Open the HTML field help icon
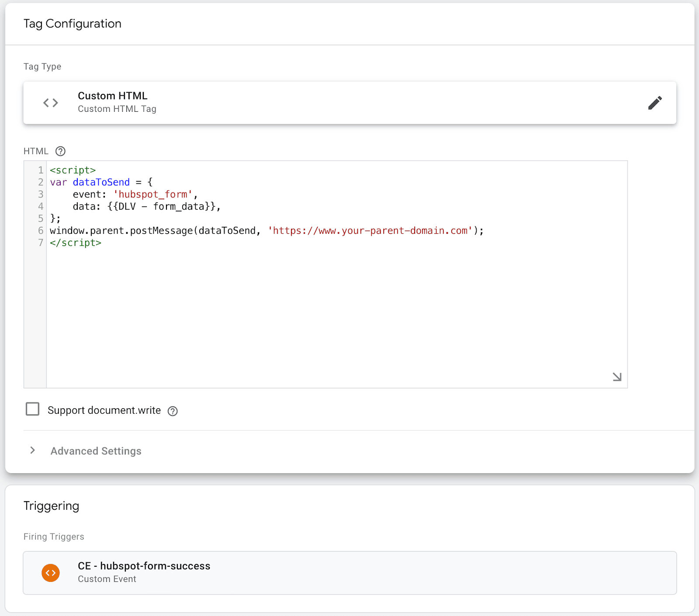The image size is (699, 616). 60,151
